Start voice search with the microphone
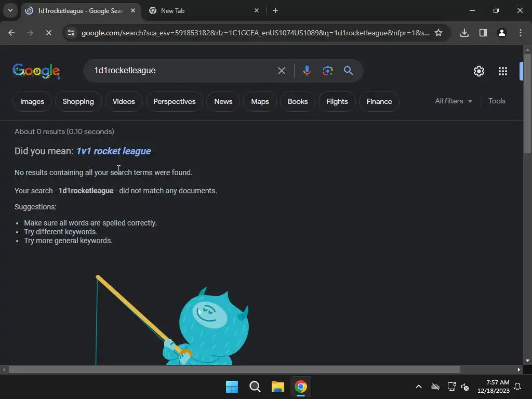The height and width of the screenshot is (399, 532). (307, 71)
